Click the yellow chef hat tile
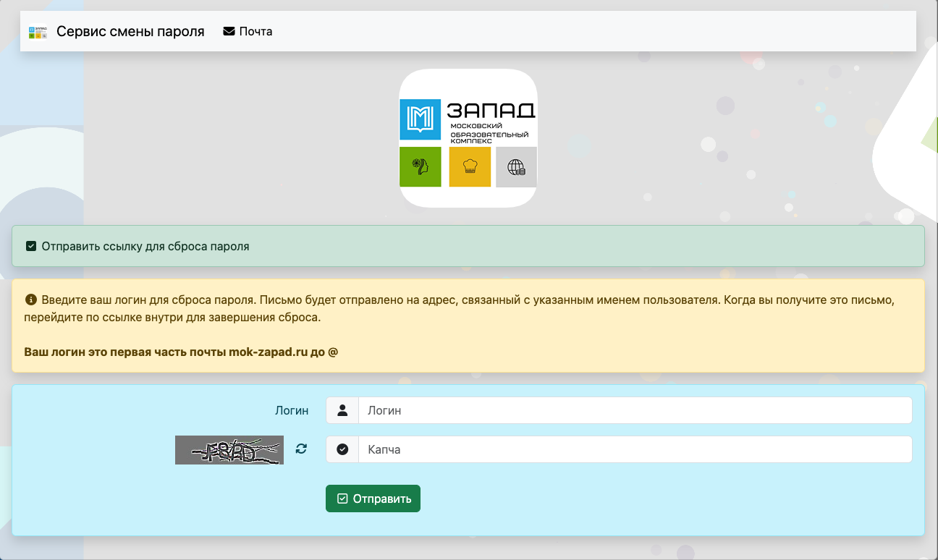Image resolution: width=938 pixels, height=560 pixels. tap(470, 166)
